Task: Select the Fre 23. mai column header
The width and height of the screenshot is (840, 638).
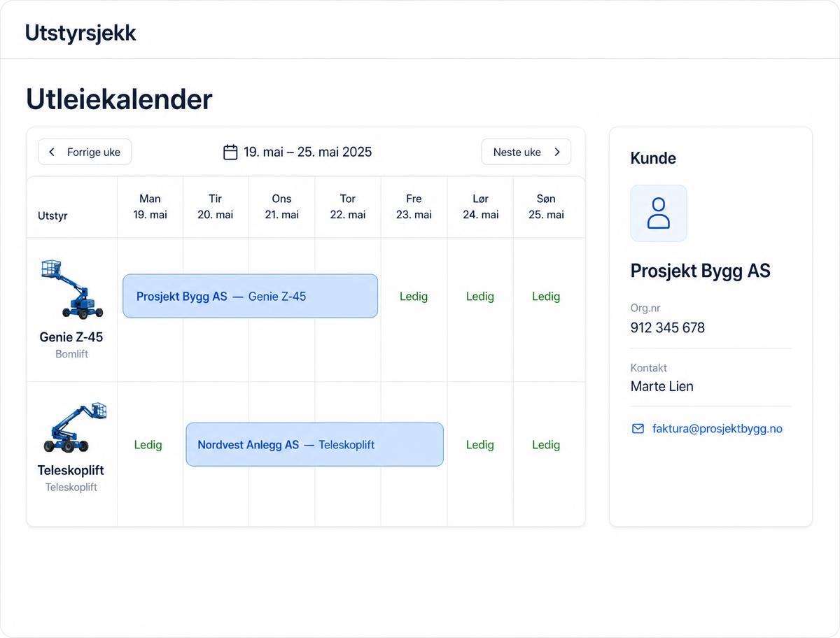Action: [x=414, y=207]
